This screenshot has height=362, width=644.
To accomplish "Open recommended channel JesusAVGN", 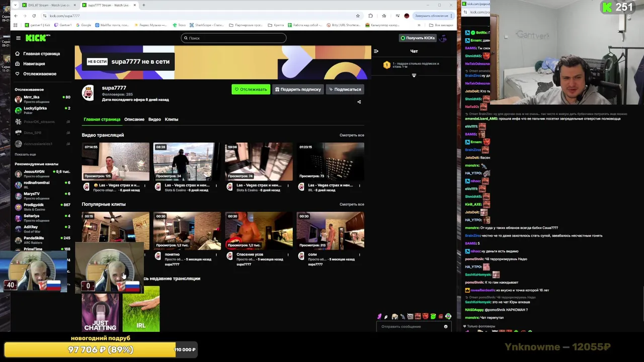I will point(43,173).
